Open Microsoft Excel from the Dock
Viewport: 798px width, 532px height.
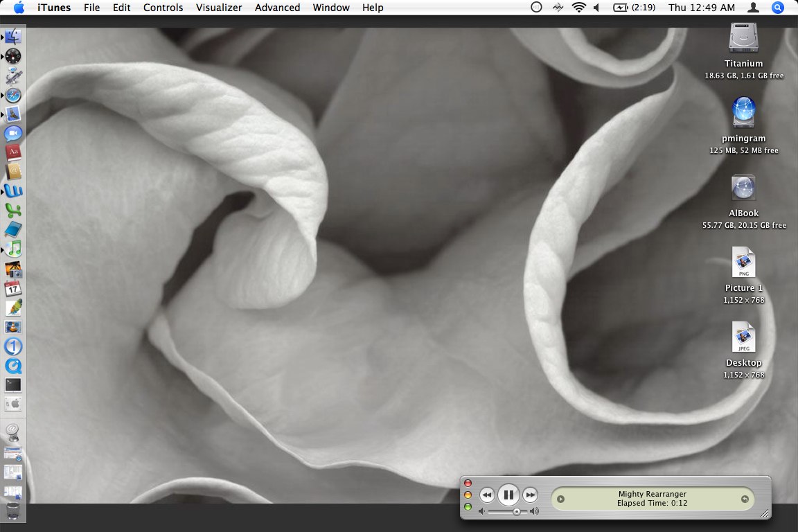coord(13,211)
